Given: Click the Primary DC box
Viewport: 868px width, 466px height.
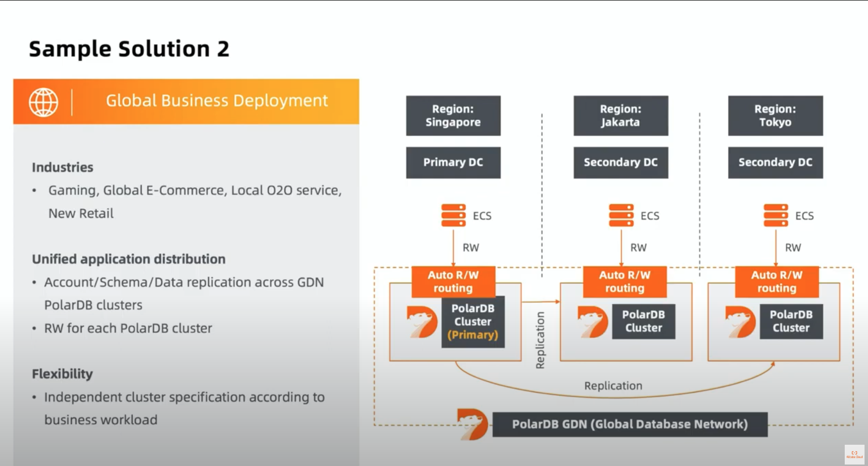Looking at the screenshot, I should [x=453, y=162].
